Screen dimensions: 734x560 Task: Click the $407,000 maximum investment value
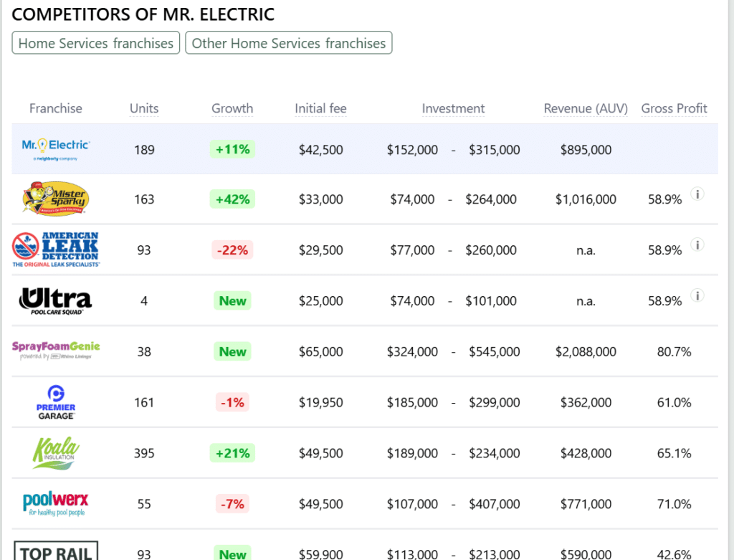[x=495, y=504]
